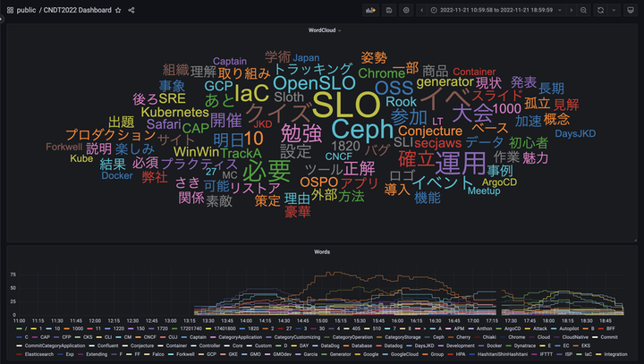Open the dashboards grid icon beside public
This screenshot has height=364, width=644.
[x=8, y=10]
